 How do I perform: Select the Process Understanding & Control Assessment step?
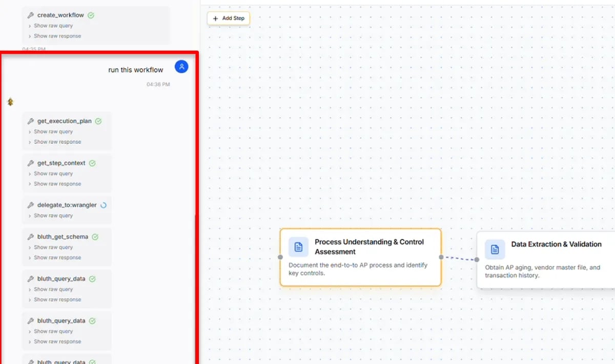[x=360, y=256]
